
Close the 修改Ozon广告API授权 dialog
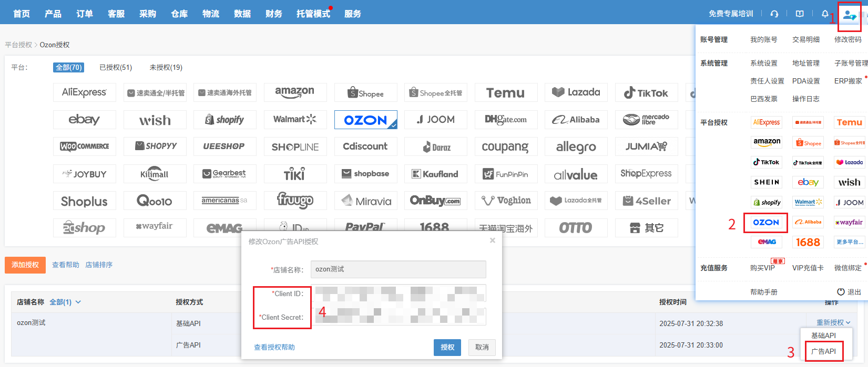click(x=493, y=240)
